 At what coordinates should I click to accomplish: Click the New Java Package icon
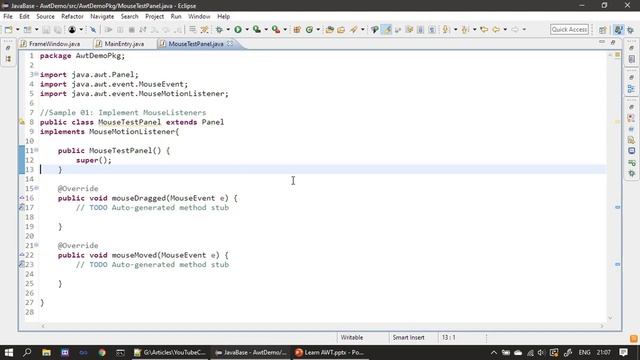click(x=297, y=29)
